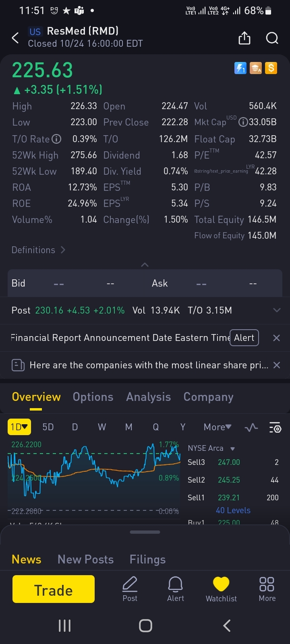Open the Definitions link

tap(38, 250)
